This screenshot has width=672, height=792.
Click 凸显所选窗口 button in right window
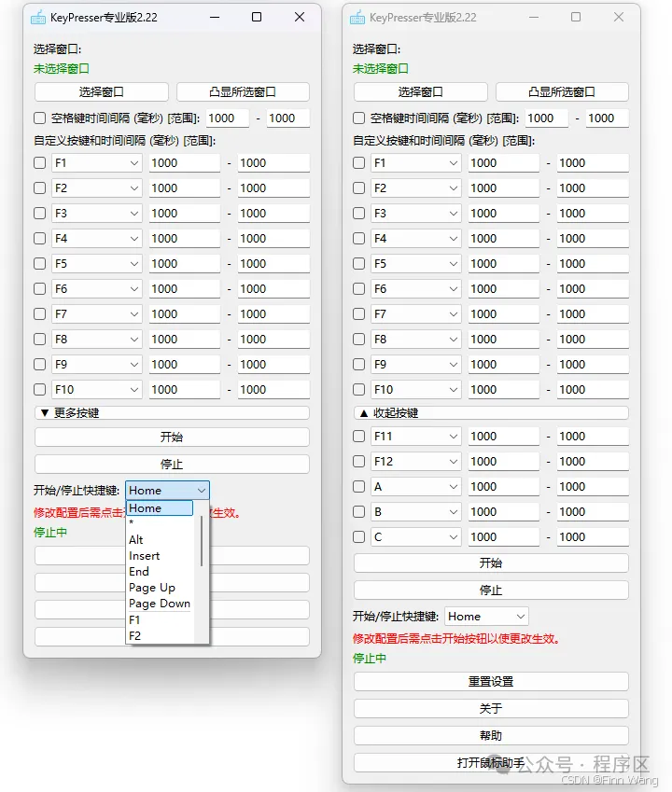tap(563, 92)
